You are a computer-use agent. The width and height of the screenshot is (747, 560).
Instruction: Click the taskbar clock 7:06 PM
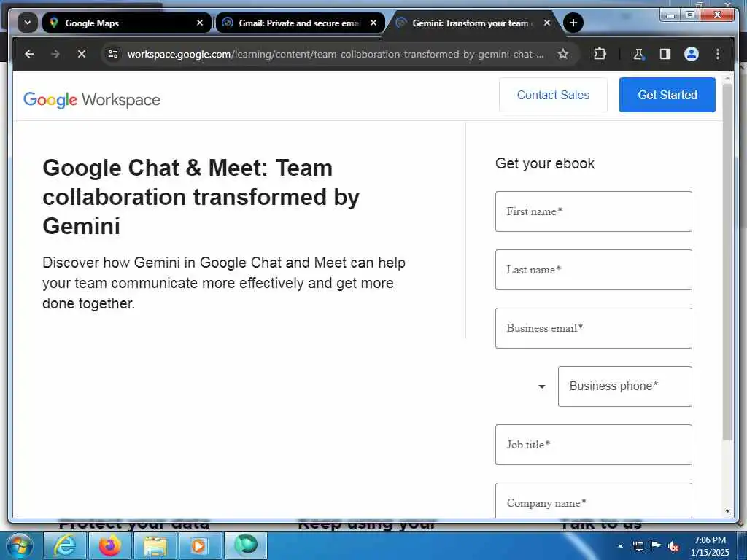pos(710,540)
